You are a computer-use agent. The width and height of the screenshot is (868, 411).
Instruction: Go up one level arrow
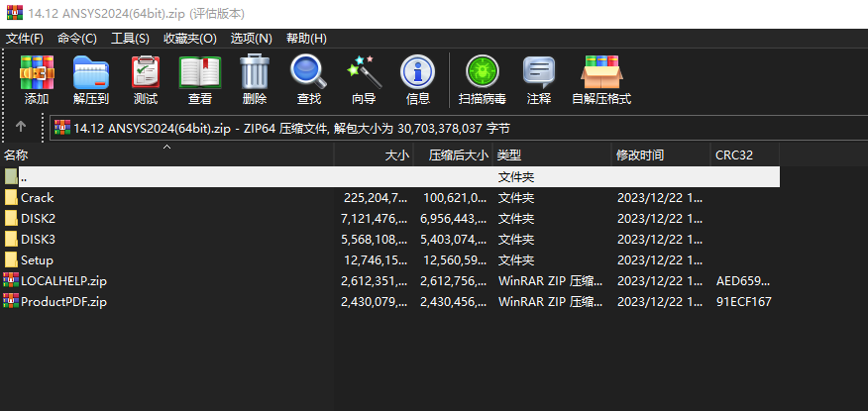(x=21, y=127)
